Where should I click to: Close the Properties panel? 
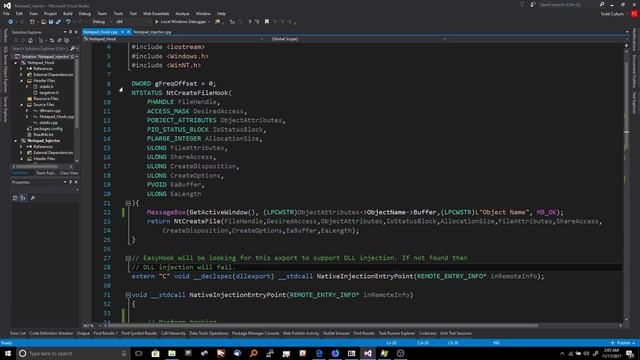coord(76,182)
